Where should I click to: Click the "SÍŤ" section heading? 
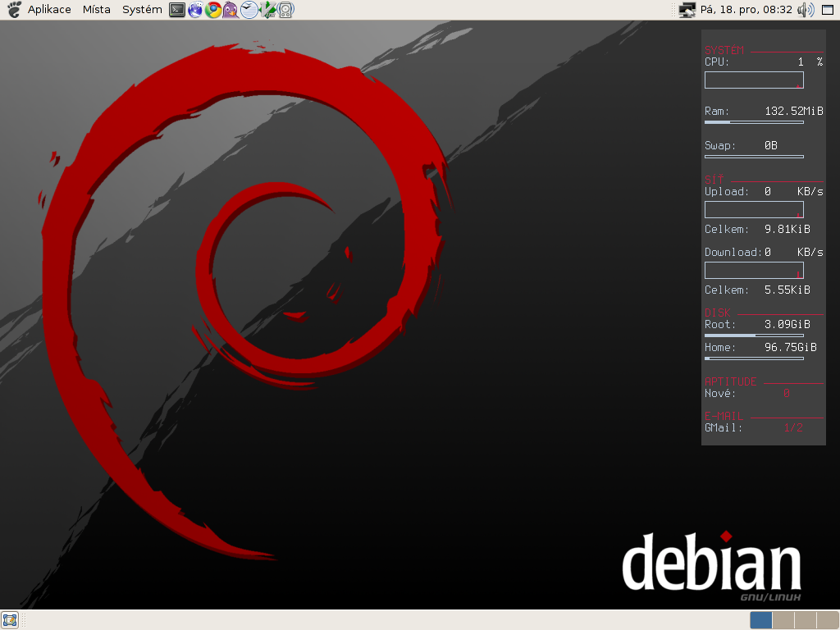(x=714, y=180)
